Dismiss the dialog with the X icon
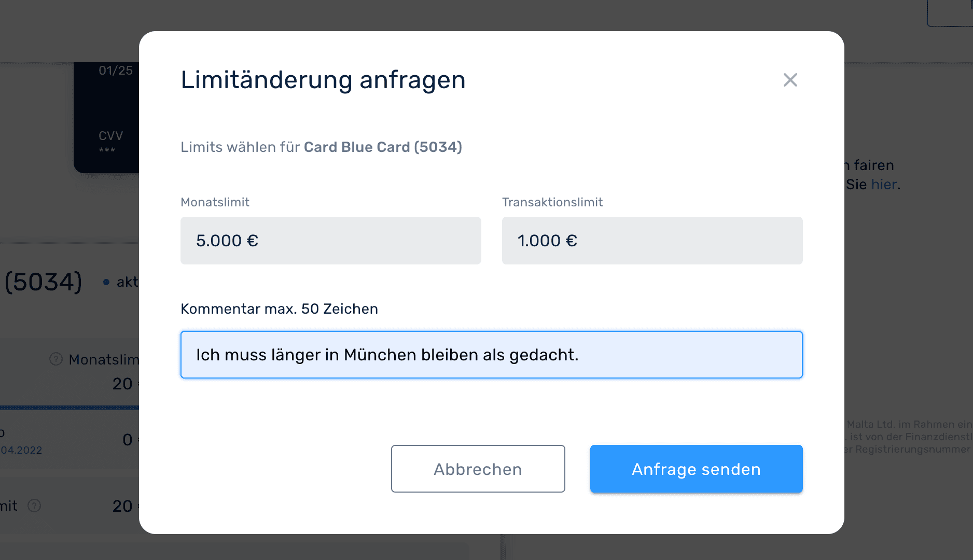This screenshot has width=973, height=560. tap(789, 80)
